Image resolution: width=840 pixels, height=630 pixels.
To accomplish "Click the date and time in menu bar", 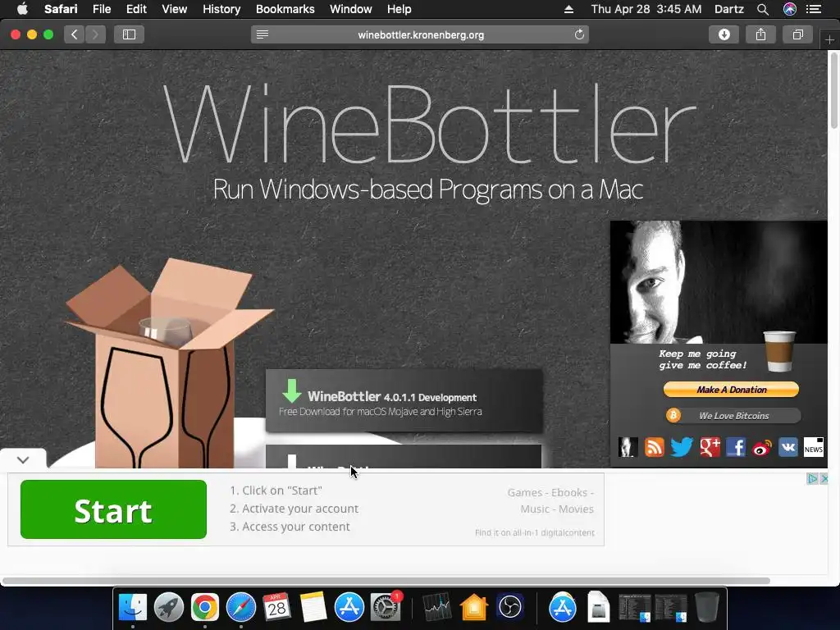I will click(646, 9).
